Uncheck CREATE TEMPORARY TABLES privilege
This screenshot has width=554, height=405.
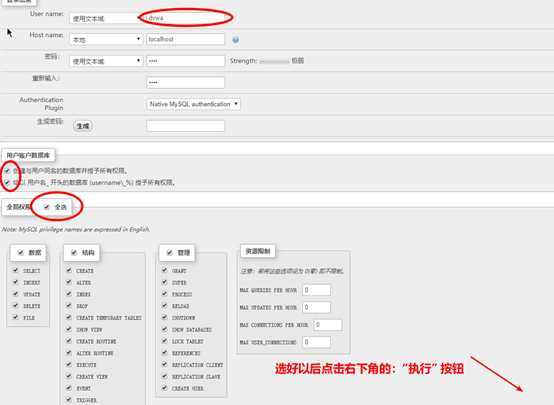(x=69, y=317)
